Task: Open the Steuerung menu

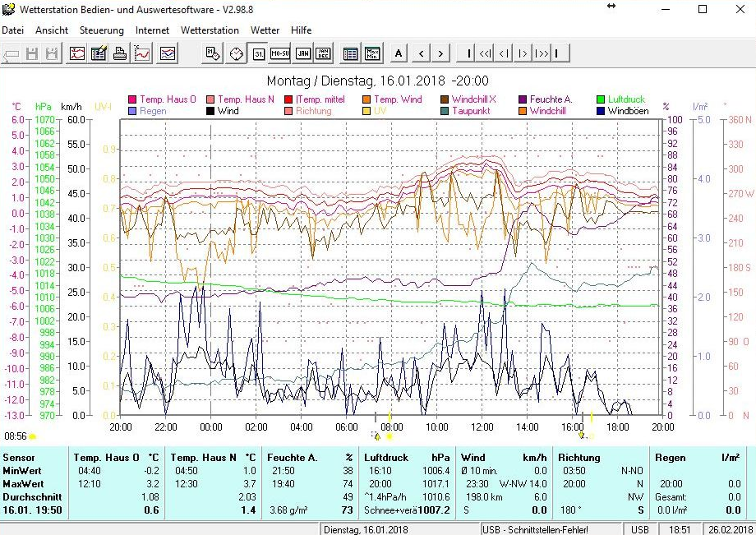Action: coord(101,30)
